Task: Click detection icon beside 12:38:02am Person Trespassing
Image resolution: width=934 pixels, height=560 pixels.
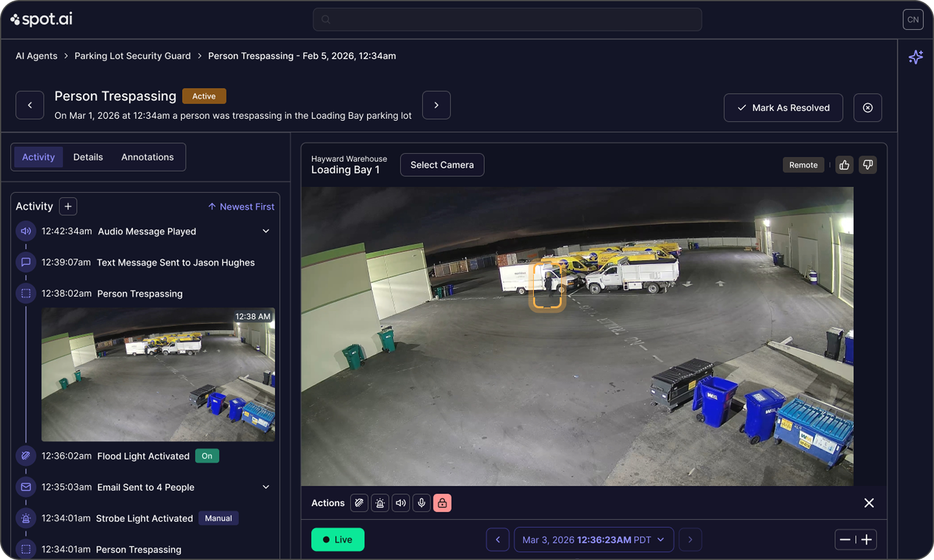Action: click(x=26, y=293)
